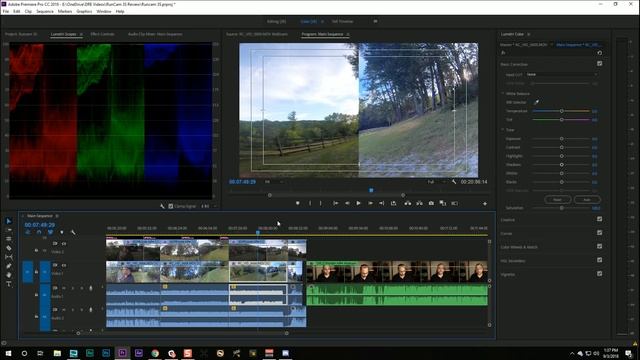
Task: Click Mark In button in Program monitor
Action: click(x=310, y=203)
